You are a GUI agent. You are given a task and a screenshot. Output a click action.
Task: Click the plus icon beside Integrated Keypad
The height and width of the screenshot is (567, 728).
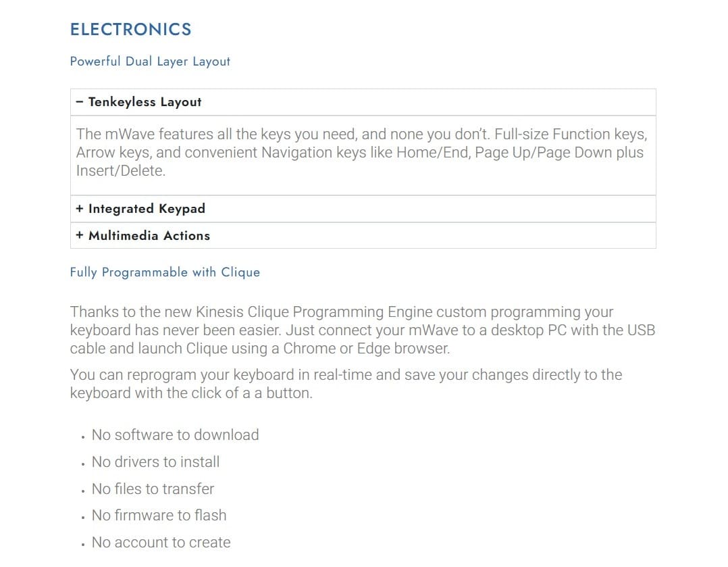[x=80, y=209]
